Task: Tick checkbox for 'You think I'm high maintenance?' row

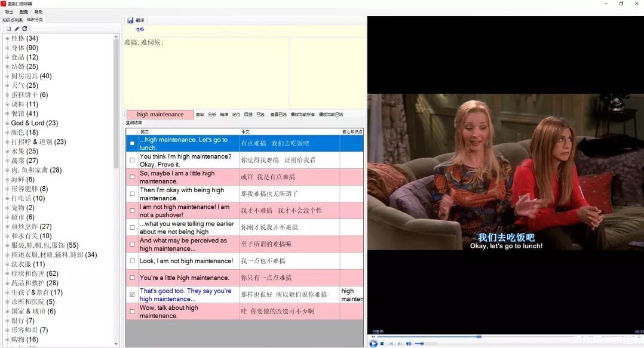Action: pos(132,160)
